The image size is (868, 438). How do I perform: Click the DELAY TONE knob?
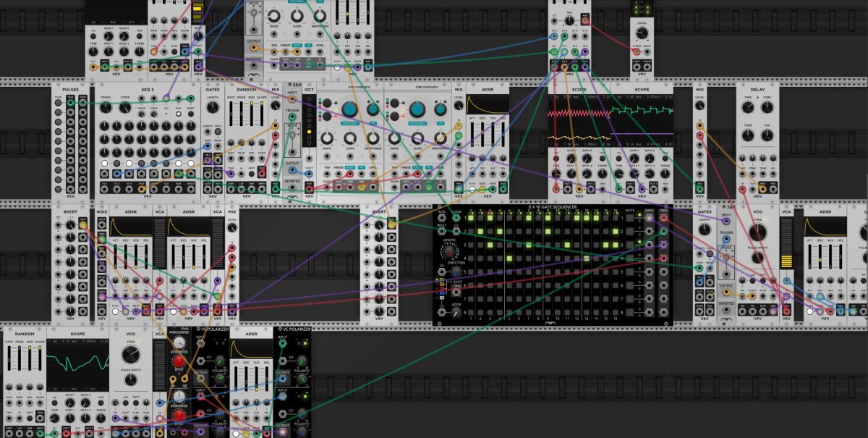[748, 135]
